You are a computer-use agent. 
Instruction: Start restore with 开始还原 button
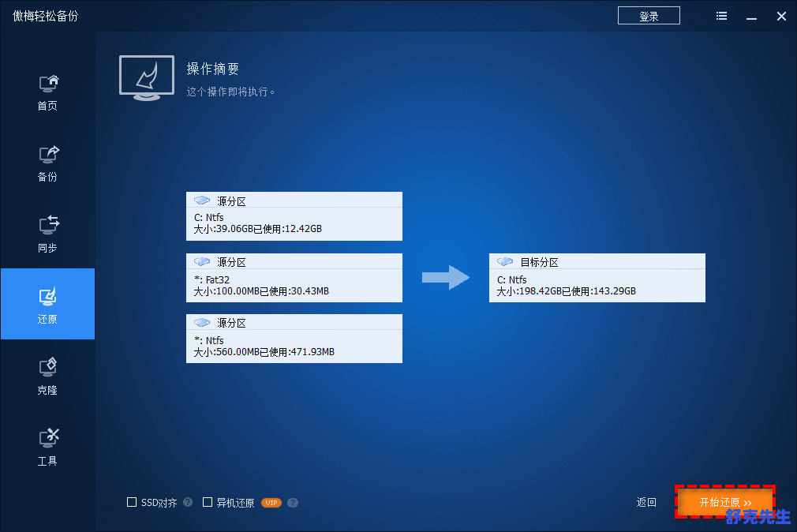[x=725, y=502]
